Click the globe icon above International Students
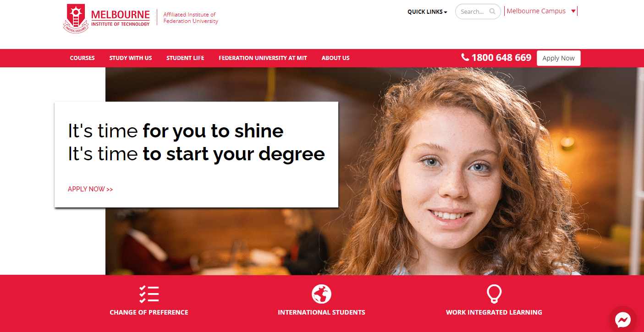The height and width of the screenshot is (332, 644). click(x=321, y=294)
